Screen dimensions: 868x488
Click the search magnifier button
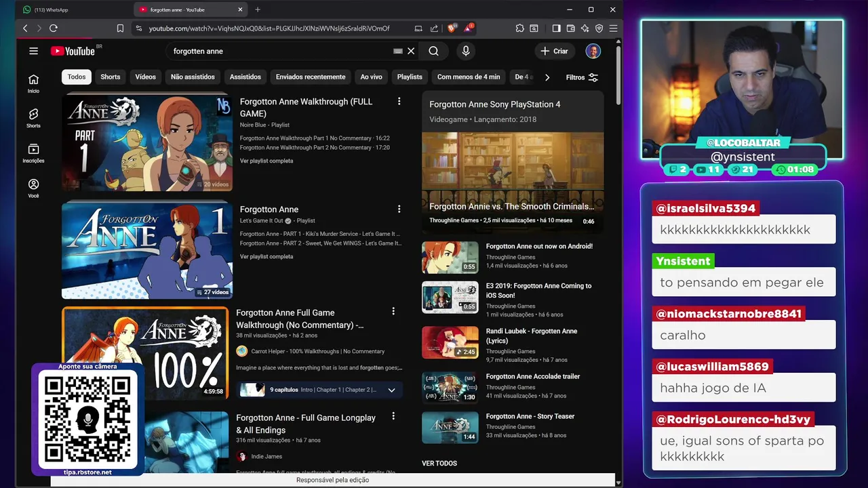(x=433, y=51)
